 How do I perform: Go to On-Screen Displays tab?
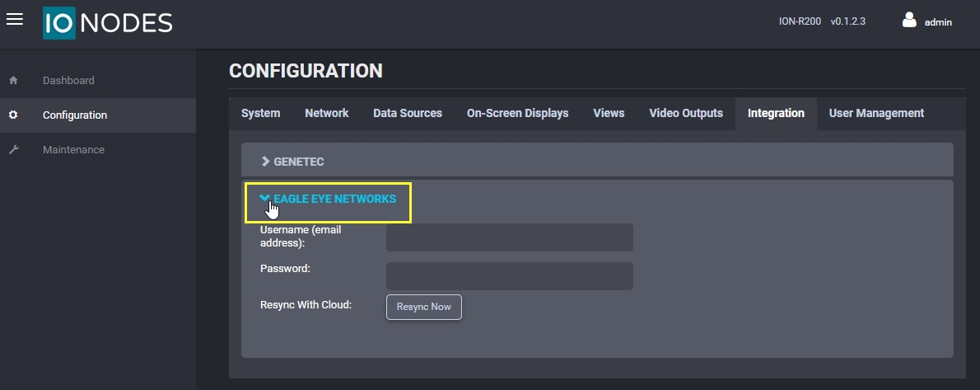(517, 113)
